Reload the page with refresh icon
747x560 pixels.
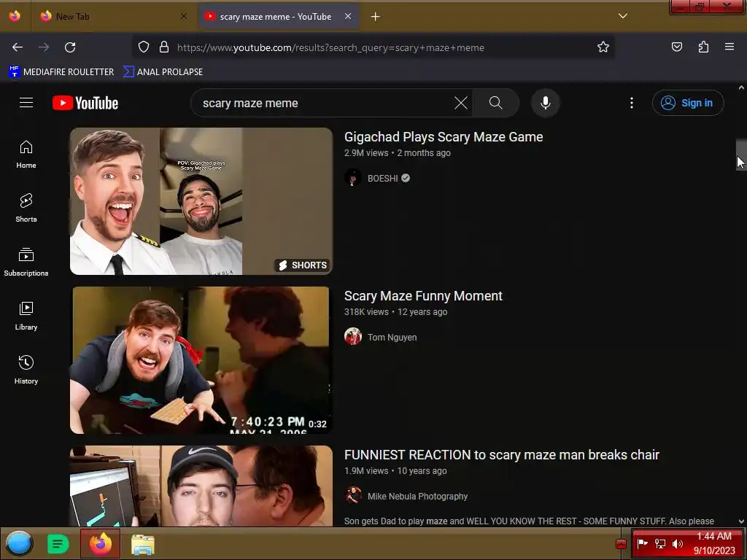point(70,47)
